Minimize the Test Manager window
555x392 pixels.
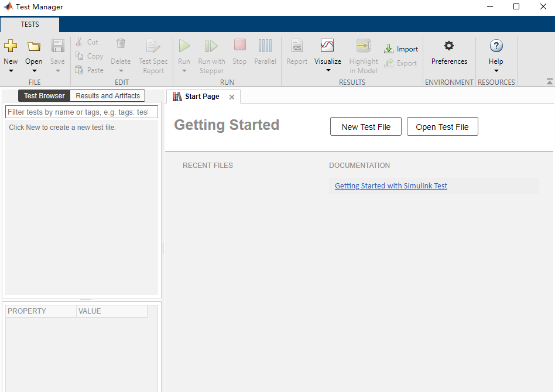(490, 6)
